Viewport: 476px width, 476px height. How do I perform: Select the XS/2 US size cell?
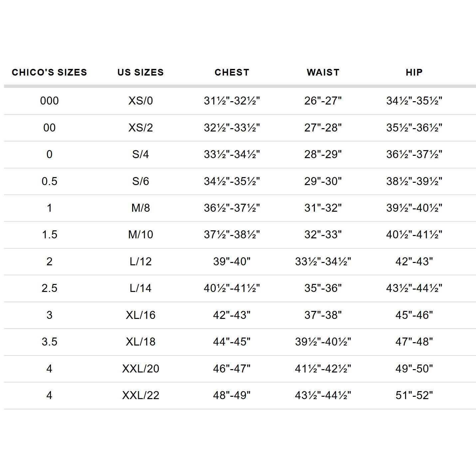click(140, 127)
